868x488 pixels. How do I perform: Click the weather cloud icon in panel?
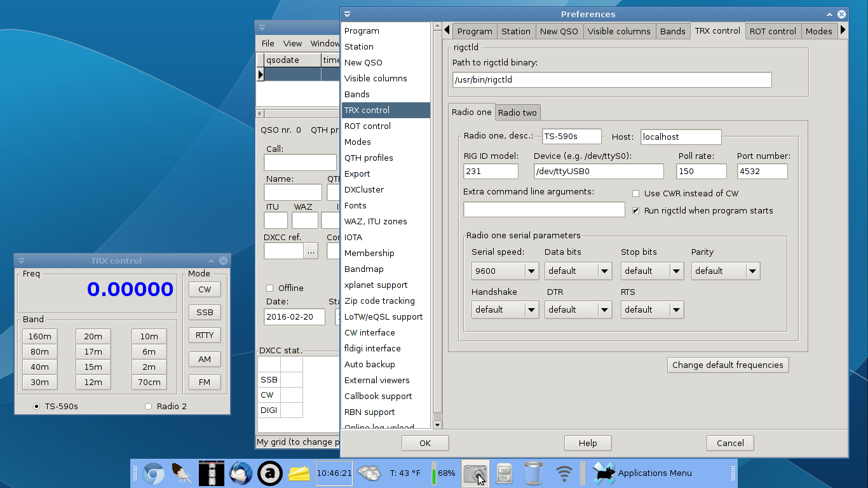[x=369, y=473]
